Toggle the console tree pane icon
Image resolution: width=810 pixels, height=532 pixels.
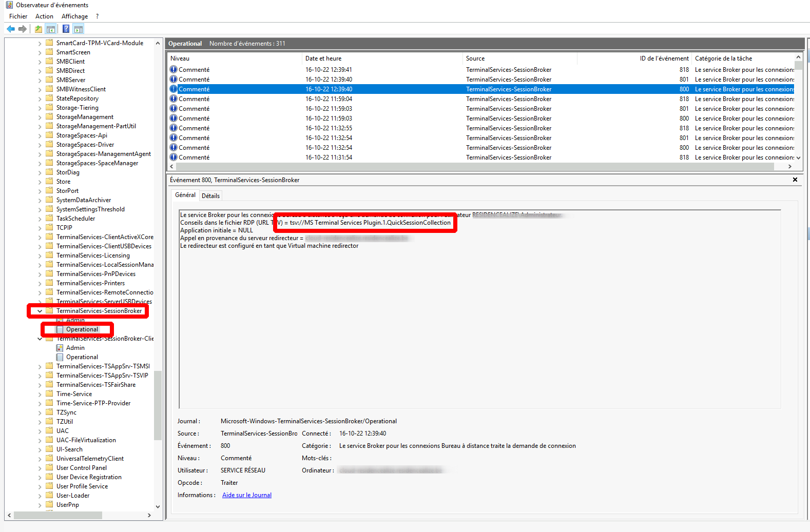pyautogui.click(x=50, y=29)
